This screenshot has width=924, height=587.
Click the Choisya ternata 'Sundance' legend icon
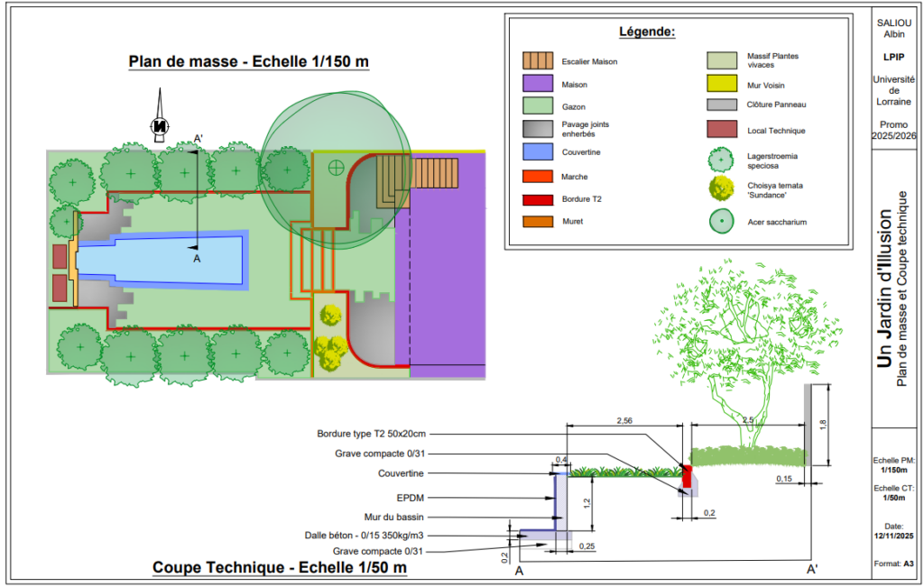(721, 188)
